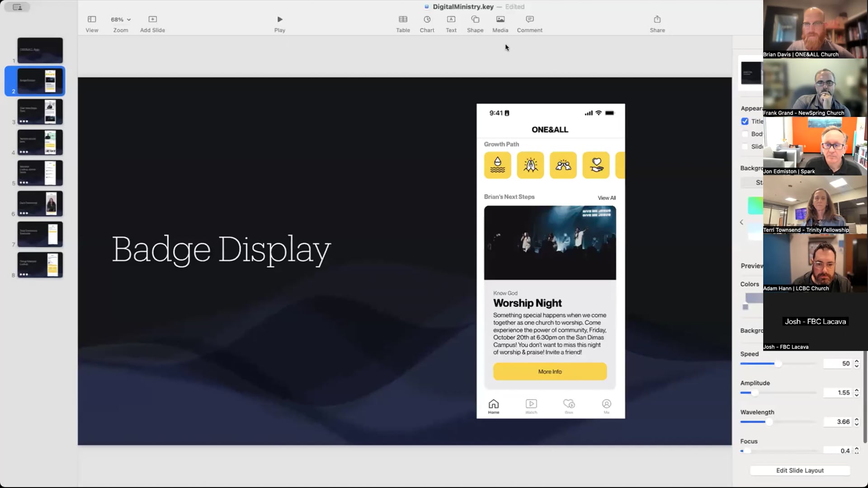Tap the Home tab in app mockup
Image resolution: width=868 pixels, height=488 pixels.
[494, 406]
